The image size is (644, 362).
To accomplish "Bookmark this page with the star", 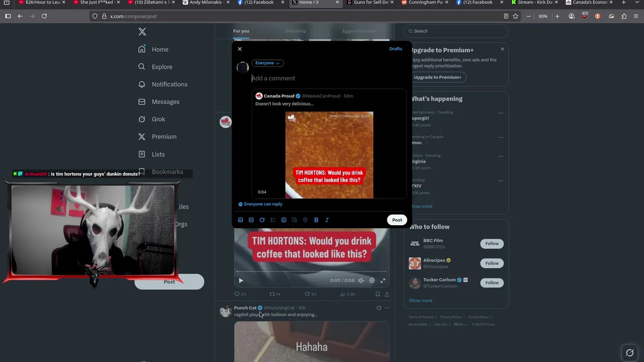I will 516,16.
